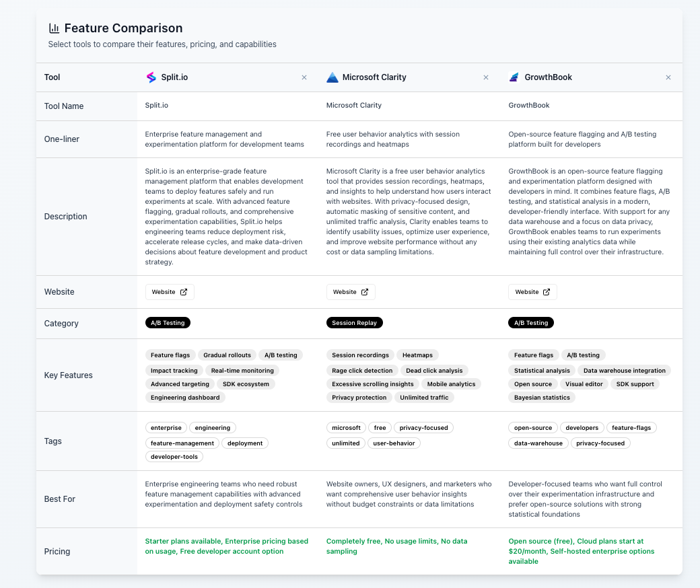Image resolution: width=700 pixels, height=588 pixels.
Task: Click the GrowthBook logo icon
Action: [514, 77]
